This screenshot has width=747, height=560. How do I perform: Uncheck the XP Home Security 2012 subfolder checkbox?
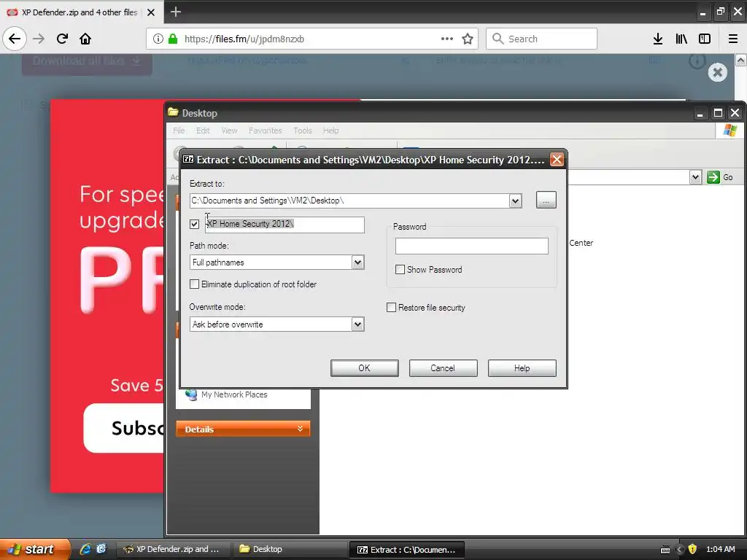(194, 224)
